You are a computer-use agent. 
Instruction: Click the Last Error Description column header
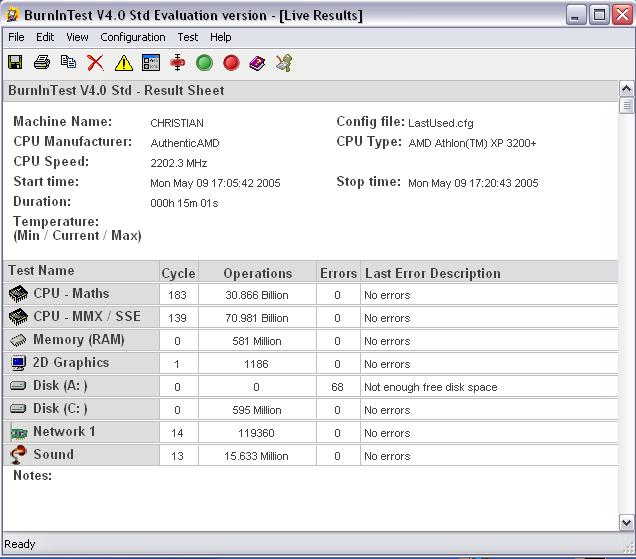point(489,273)
